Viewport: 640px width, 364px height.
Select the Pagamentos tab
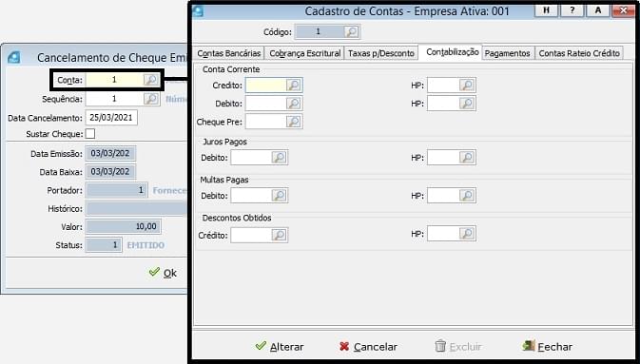click(508, 53)
